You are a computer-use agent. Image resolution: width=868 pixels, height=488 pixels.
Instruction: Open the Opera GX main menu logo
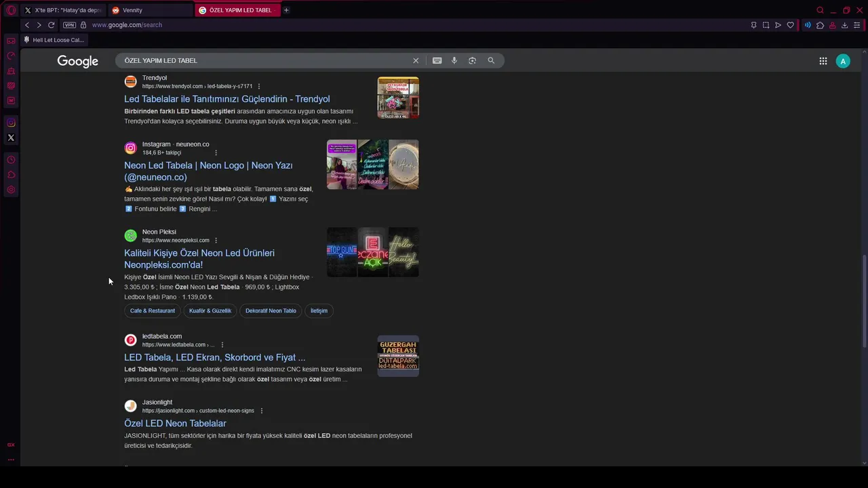11,10
